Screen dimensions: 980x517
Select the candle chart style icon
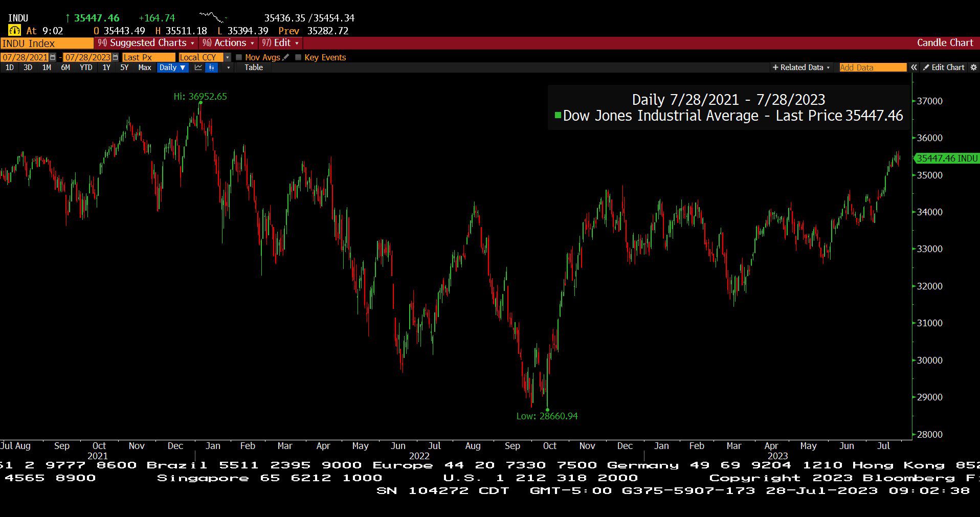pos(211,68)
